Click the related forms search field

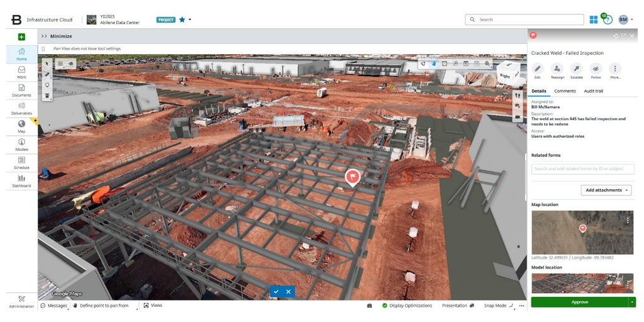pos(582,169)
